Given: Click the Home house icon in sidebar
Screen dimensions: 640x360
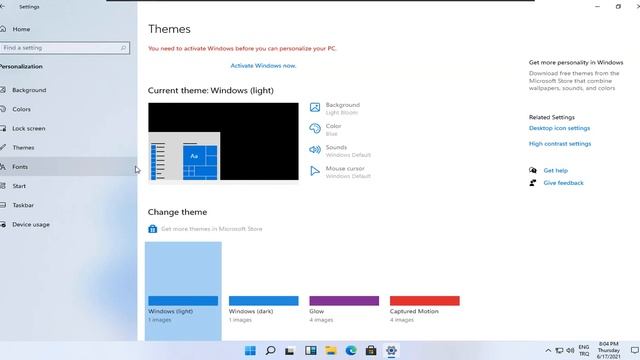Looking at the screenshot, I should coord(3,29).
